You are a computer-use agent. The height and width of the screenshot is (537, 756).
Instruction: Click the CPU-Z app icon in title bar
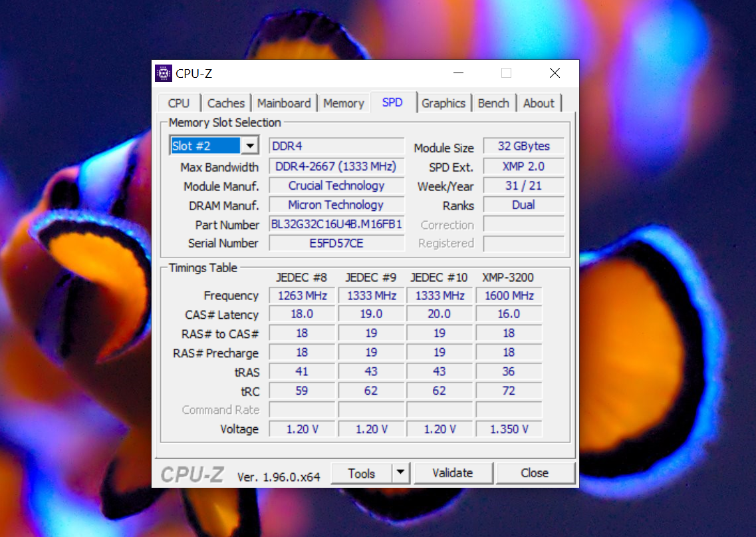(x=164, y=73)
